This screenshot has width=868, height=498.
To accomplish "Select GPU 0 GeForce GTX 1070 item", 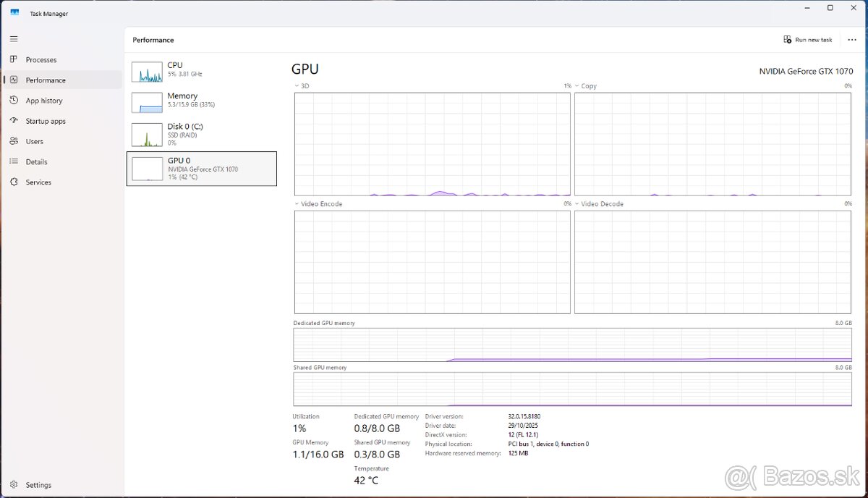I will pyautogui.click(x=201, y=169).
